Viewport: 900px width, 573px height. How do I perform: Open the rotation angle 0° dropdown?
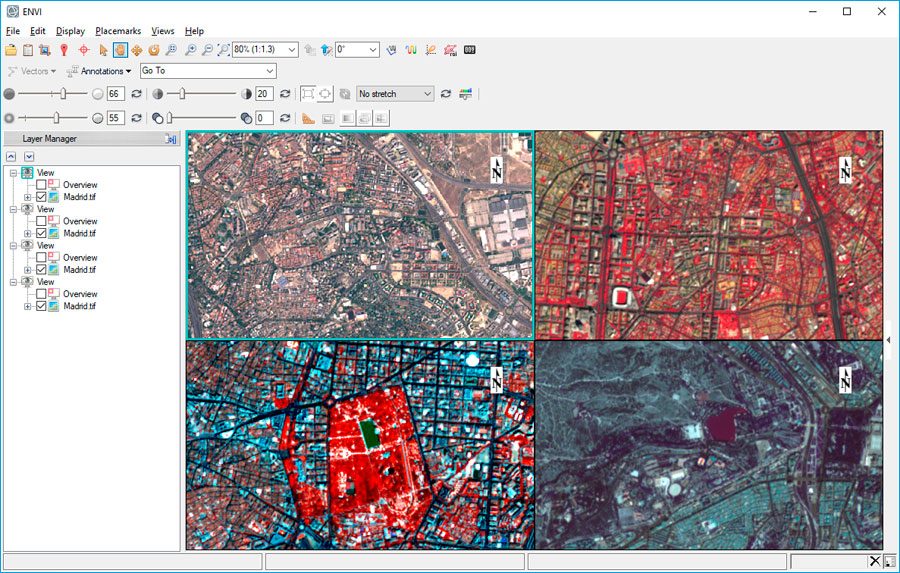tap(373, 50)
